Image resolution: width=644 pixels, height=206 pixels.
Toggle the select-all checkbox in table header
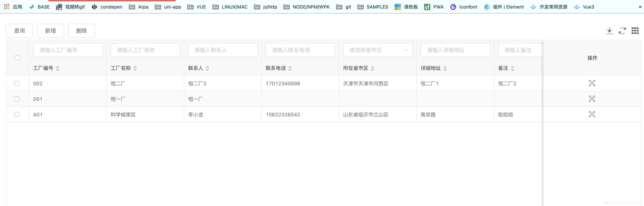point(17,58)
